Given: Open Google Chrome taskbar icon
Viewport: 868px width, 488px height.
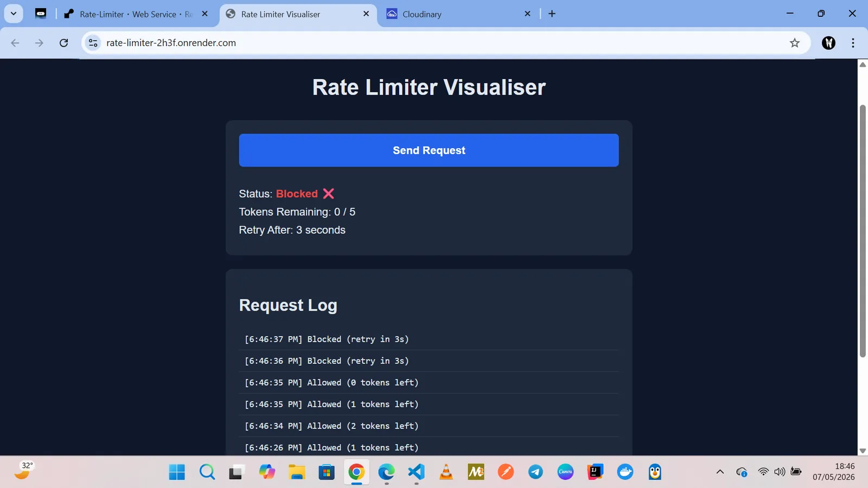Looking at the screenshot, I should (356, 472).
